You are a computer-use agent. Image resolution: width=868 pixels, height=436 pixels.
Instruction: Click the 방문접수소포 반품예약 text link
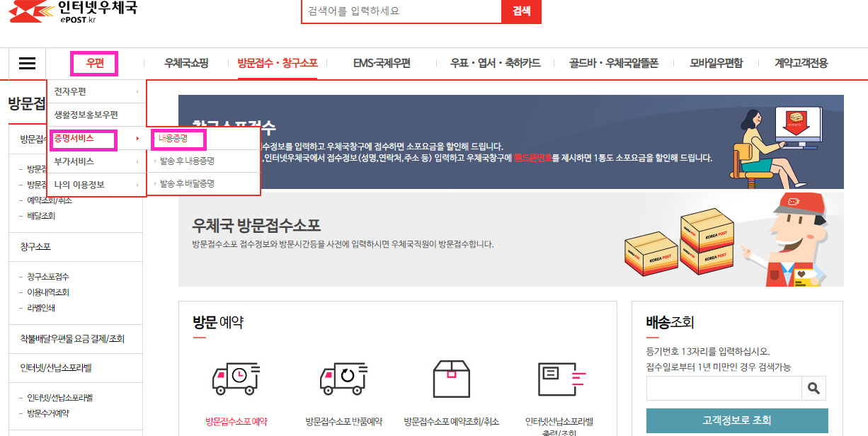(x=344, y=422)
